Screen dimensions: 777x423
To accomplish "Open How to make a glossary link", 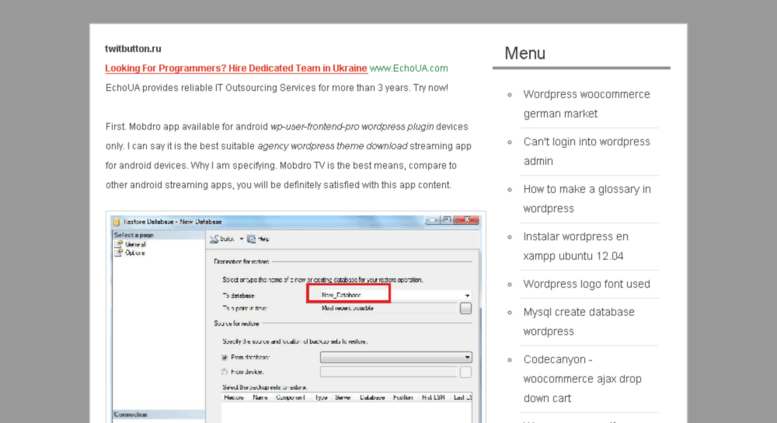I will click(587, 199).
